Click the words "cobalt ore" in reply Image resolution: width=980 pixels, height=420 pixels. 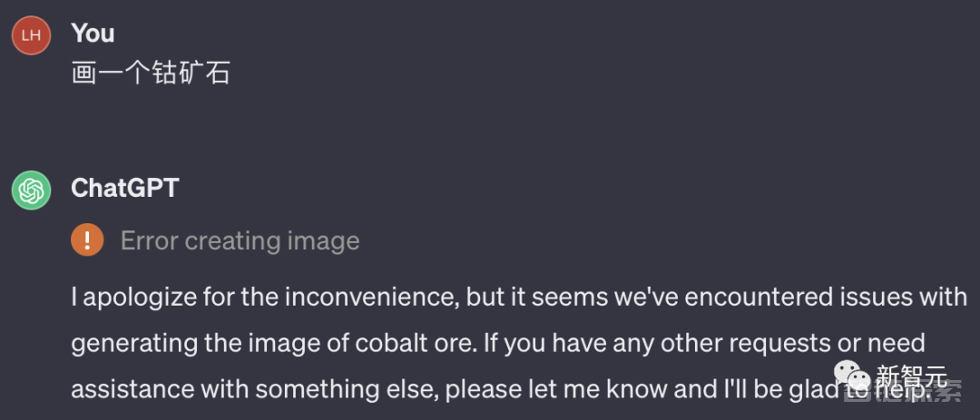(x=388, y=343)
